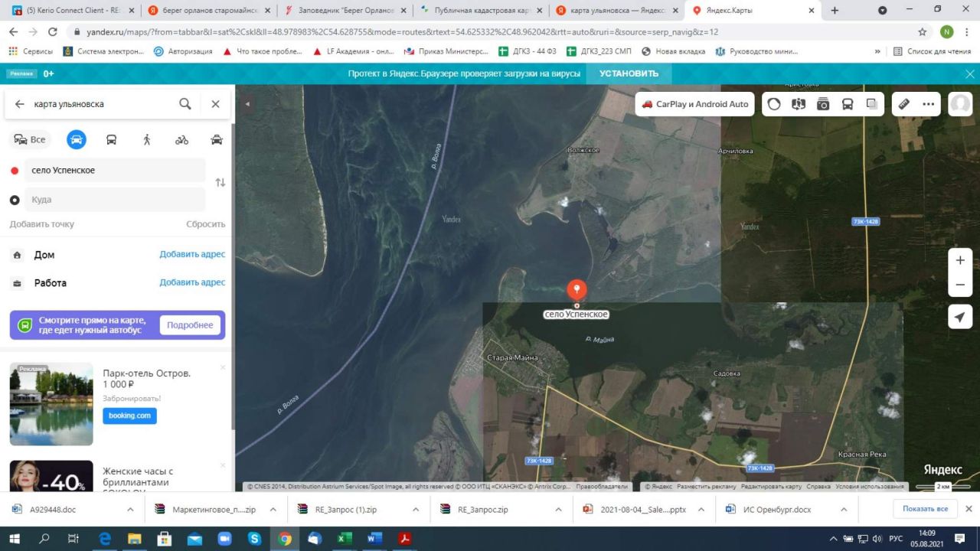The image size is (980, 551).
Task: Show moving public transport on the map
Action: tap(848, 104)
